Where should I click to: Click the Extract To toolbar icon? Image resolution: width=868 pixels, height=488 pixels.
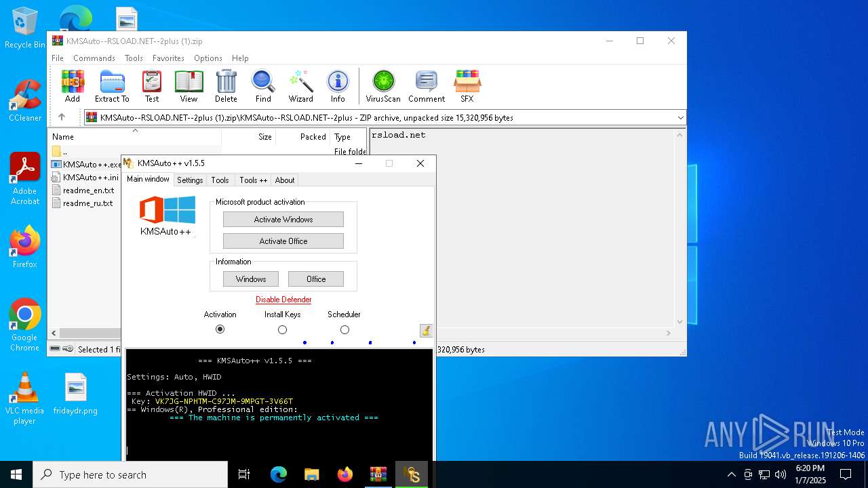112,86
